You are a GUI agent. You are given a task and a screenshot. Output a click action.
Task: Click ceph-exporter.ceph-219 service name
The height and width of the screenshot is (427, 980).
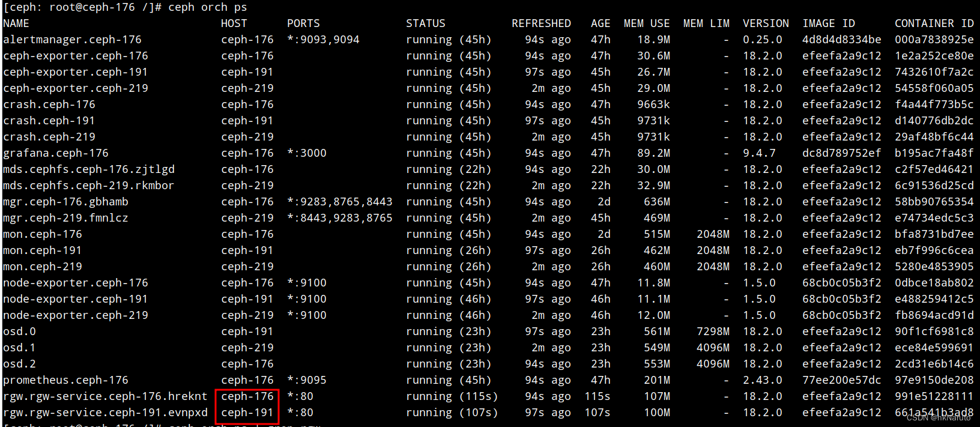click(x=76, y=88)
